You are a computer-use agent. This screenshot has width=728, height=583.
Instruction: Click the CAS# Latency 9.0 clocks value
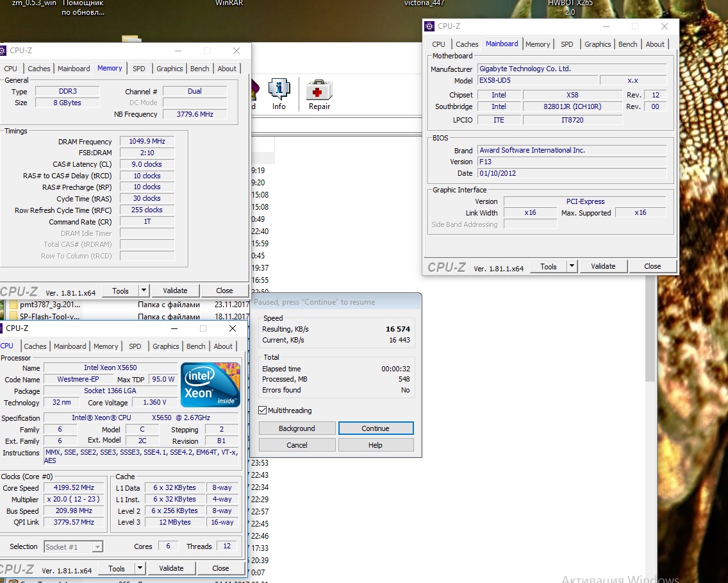(x=147, y=164)
